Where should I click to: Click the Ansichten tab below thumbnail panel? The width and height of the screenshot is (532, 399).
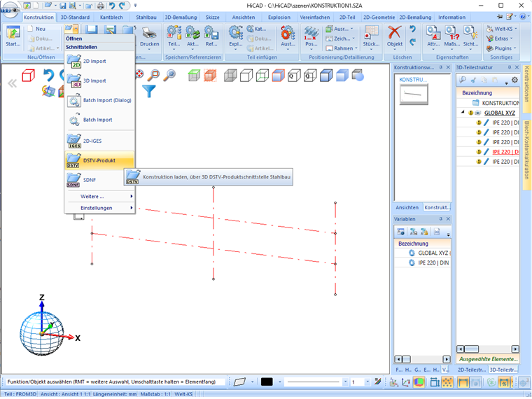click(x=407, y=207)
